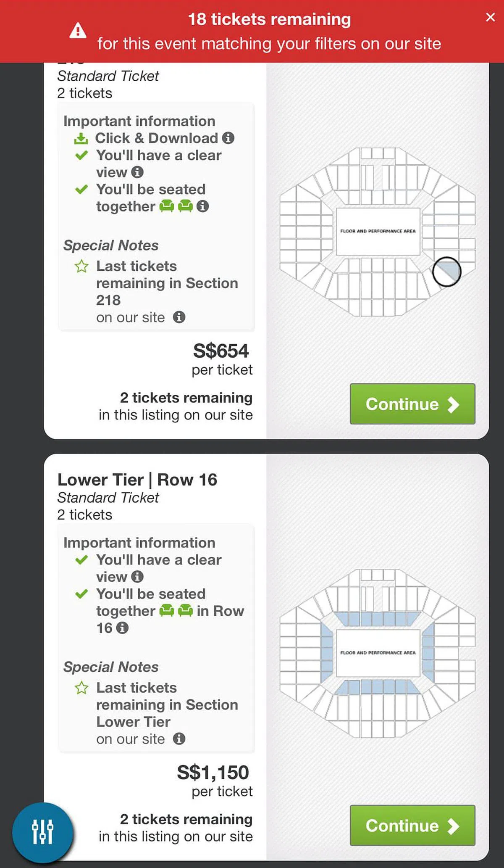
Task: Click the green star in Section 218 notes
Action: click(x=81, y=266)
